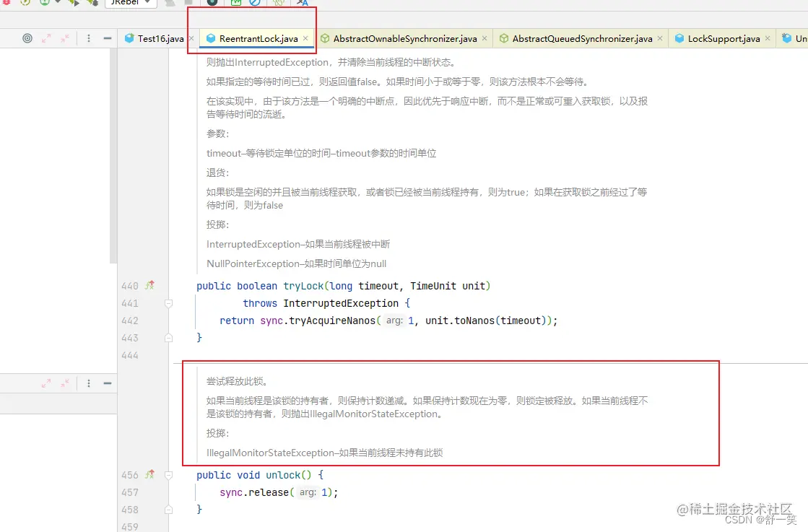The width and height of the screenshot is (808, 532).
Task: Click the tryAcquireNanos method call
Action: 332,320
